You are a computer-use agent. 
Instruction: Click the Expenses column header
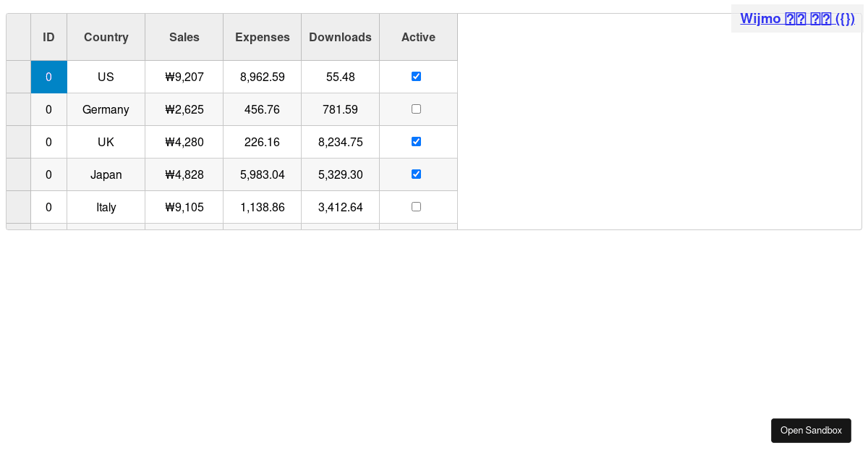pyautogui.click(x=263, y=37)
